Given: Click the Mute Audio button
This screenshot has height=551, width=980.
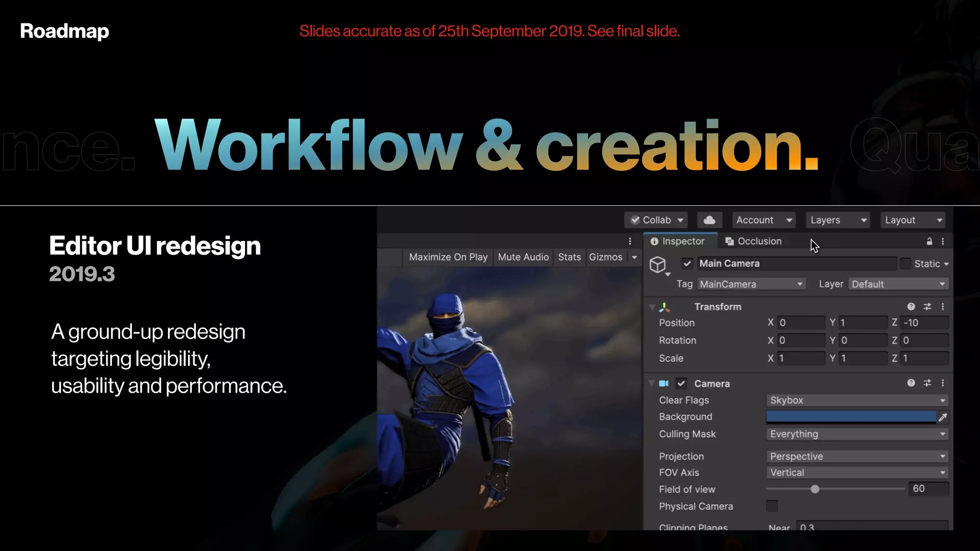Looking at the screenshot, I should click(x=523, y=257).
